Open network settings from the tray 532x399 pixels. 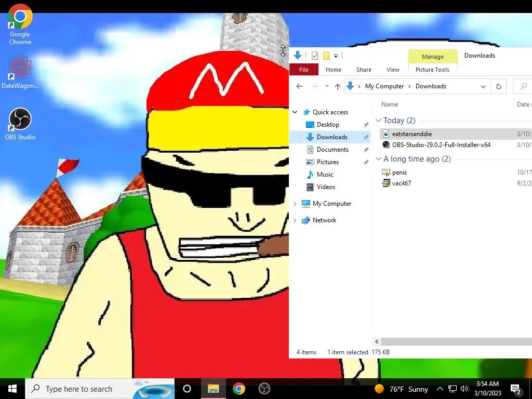click(453, 389)
